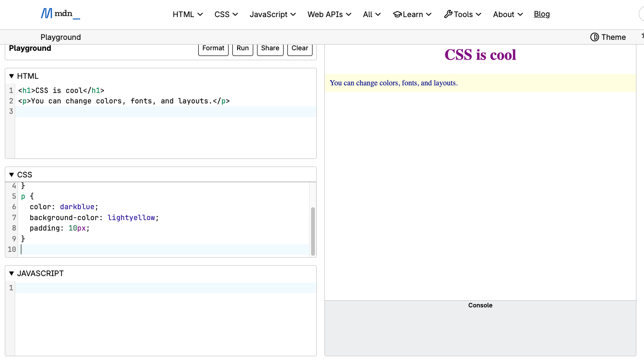Open the CSS navigation dropdown
The image size is (644, 361).
226,14
